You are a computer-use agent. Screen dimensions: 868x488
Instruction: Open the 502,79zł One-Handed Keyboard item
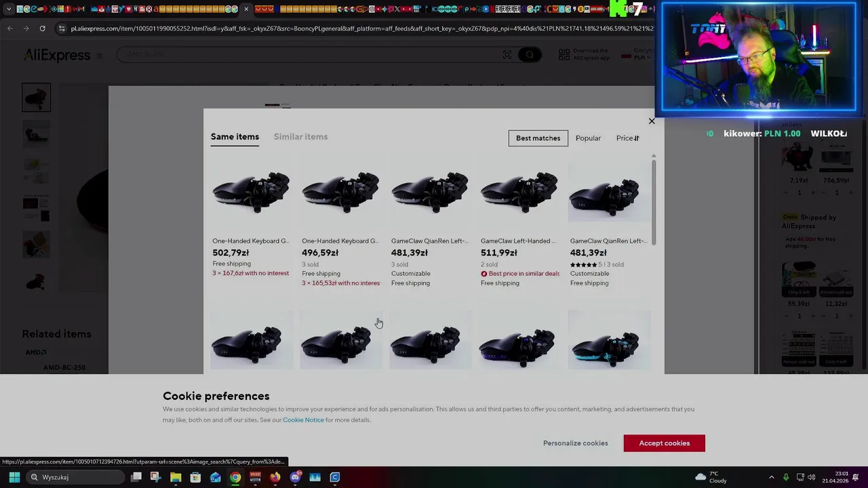click(x=251, y=221)
